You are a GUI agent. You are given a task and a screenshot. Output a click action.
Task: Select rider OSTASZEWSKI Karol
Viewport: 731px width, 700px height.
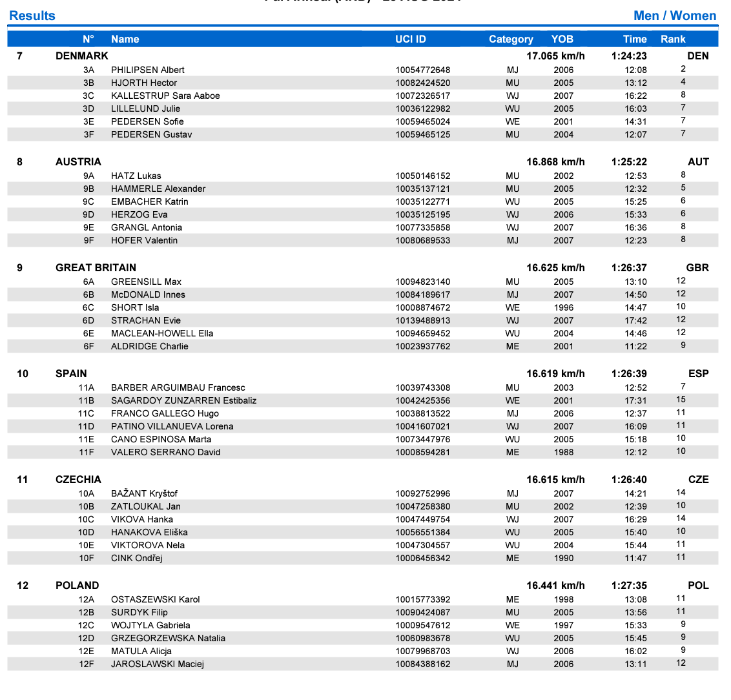[x=156, y=599]
